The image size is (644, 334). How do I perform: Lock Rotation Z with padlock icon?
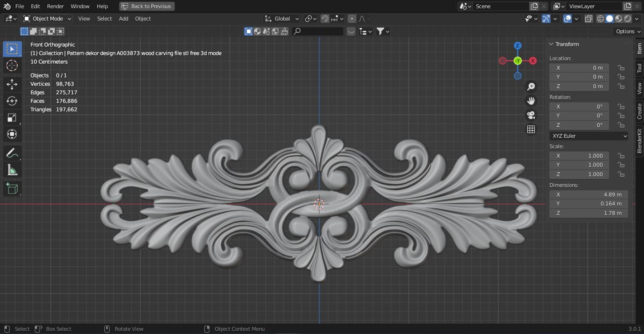point(621,125)
